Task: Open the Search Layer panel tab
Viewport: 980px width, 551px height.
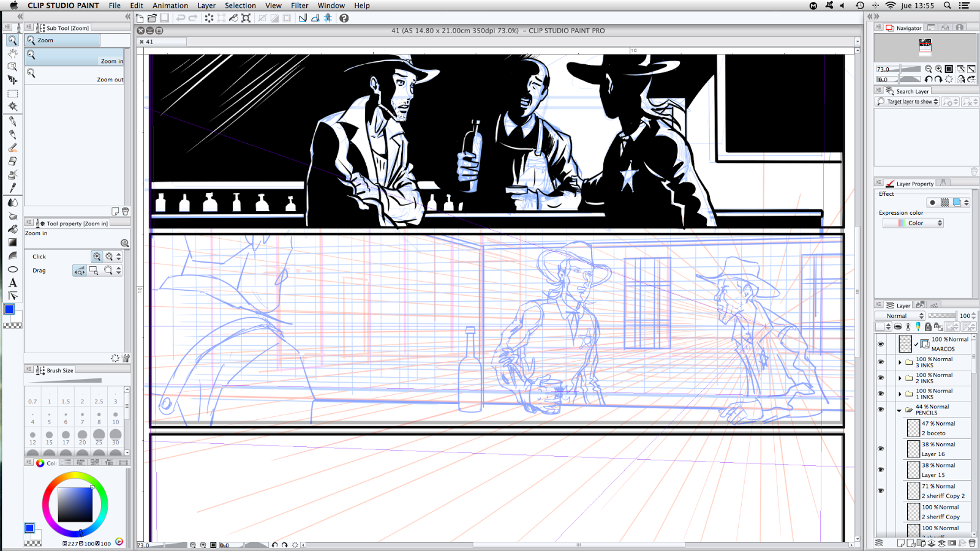Action: [907, 91]
